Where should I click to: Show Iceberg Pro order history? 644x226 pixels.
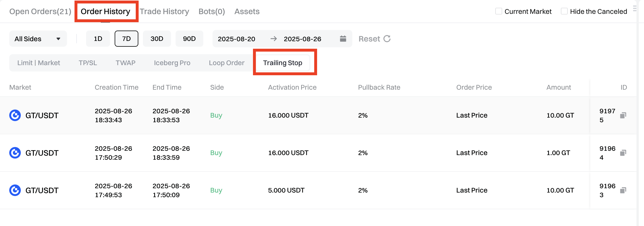click(x=172, y=63)
